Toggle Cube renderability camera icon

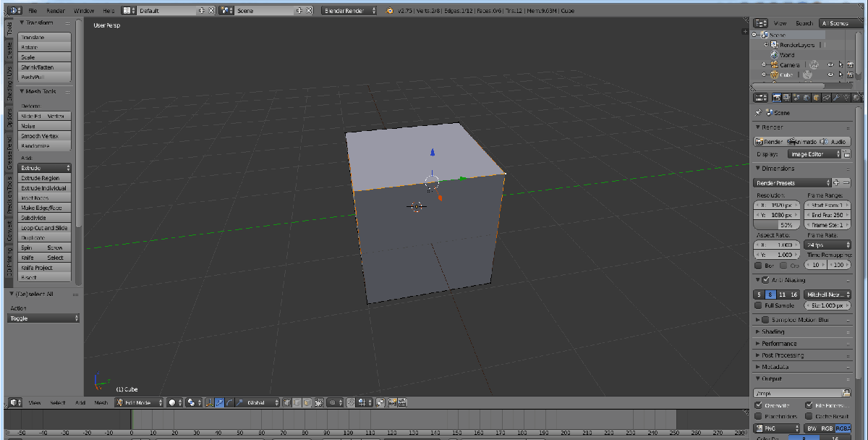[851, 75]
